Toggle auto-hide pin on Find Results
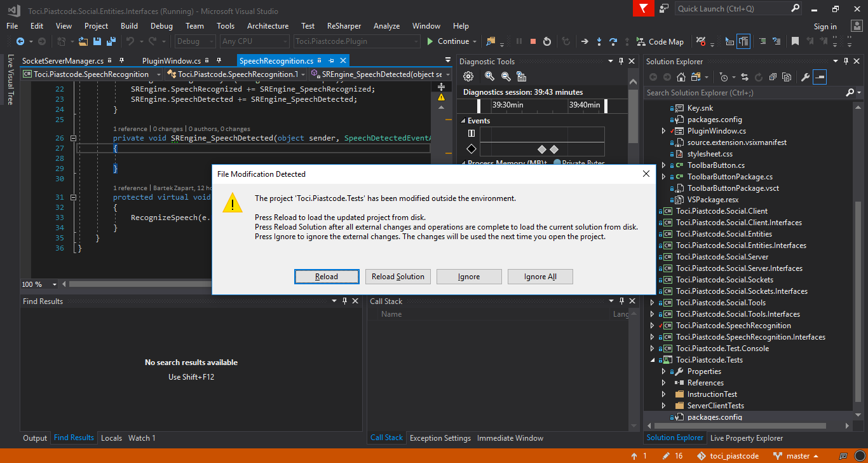This screenshot has height=463, width=868. coord(345,301)
